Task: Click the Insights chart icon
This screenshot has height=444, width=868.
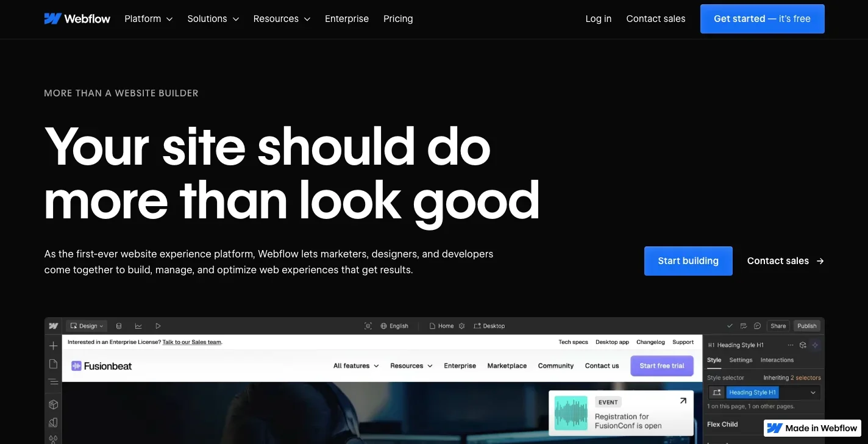Action: click(138, 326)
